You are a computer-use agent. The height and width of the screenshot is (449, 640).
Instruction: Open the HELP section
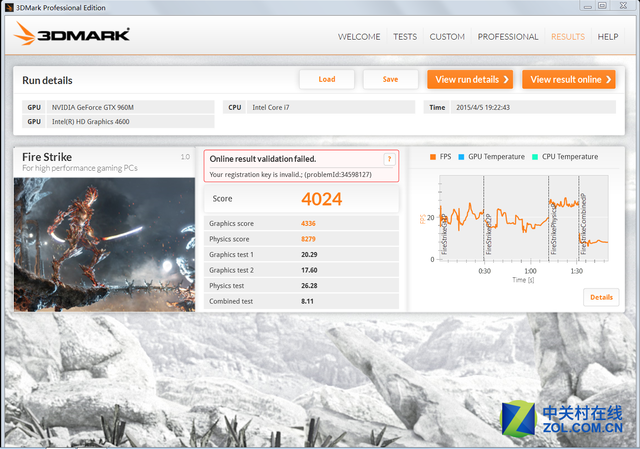point(608,37)
